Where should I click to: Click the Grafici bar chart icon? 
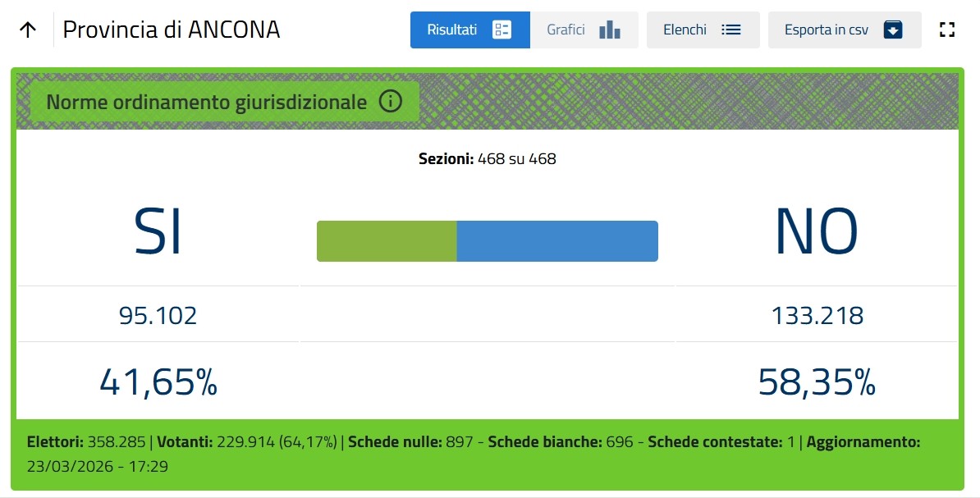click(x=610, y=30)
